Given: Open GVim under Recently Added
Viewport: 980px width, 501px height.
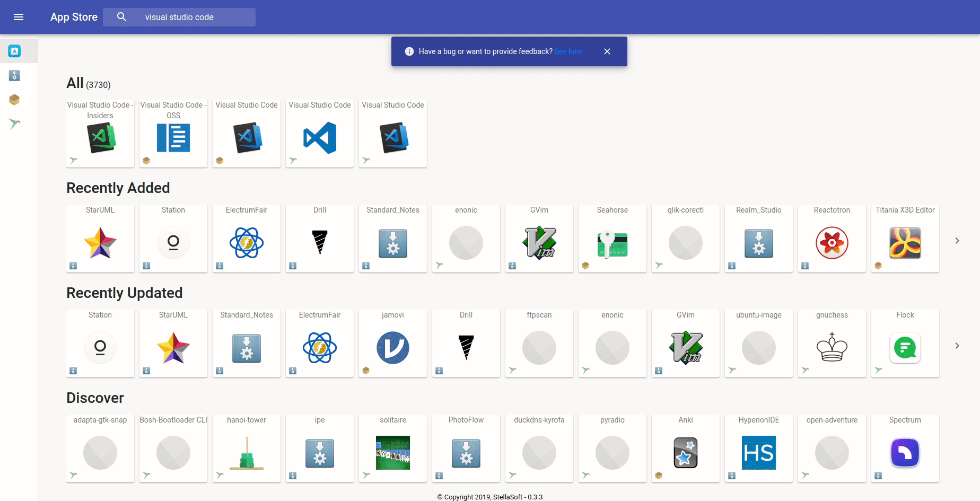Looking at the screenshot, I should point(539,239).
